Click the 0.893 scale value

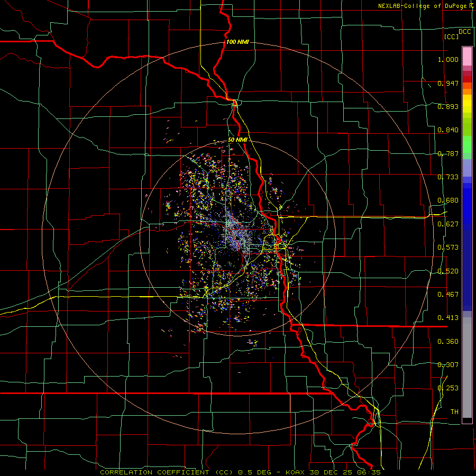coord(448,106)
